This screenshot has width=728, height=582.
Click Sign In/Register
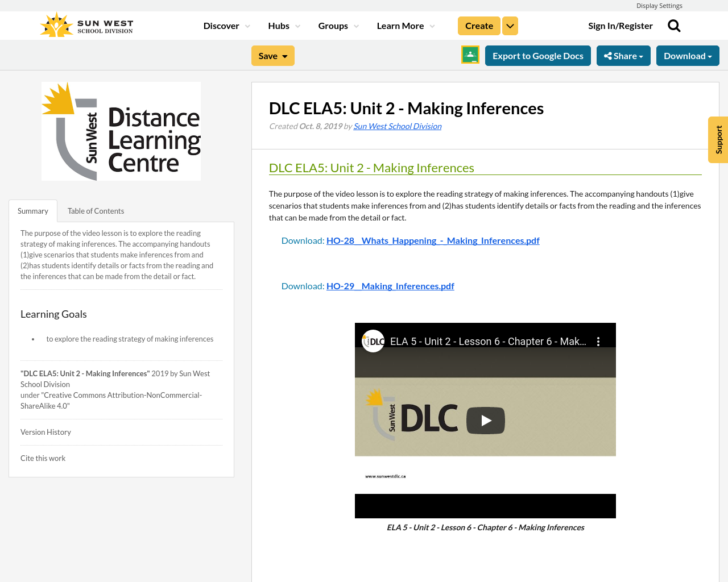pyautogui.click(x=621, y=25)
